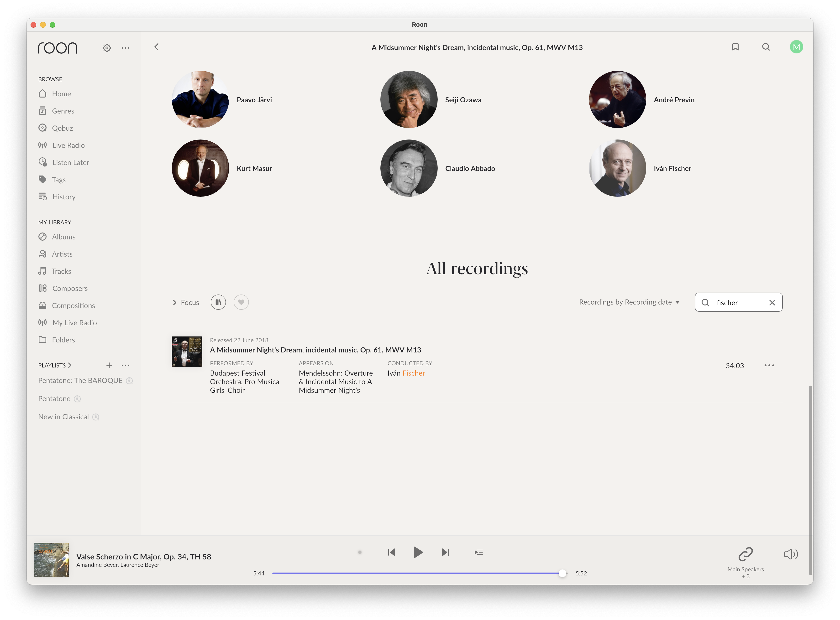840x620 pixels.
Task: Click the signal path dot indicator
Action: point(360,553)
